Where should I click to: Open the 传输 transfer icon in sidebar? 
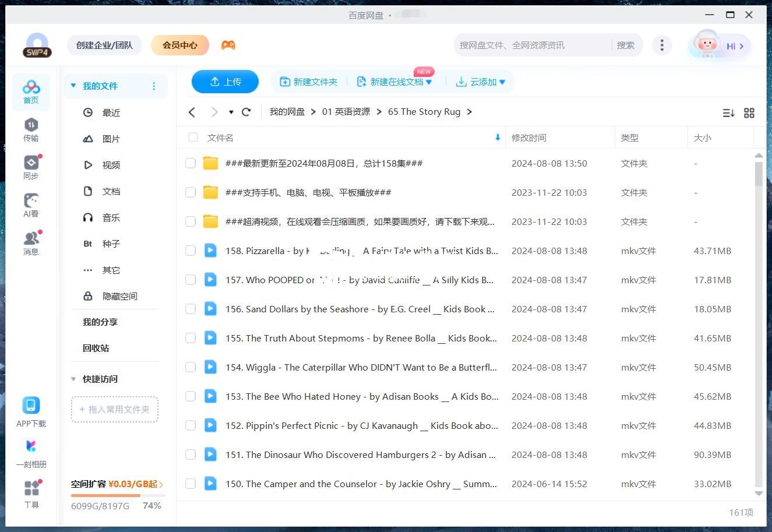tap(31, 129)
